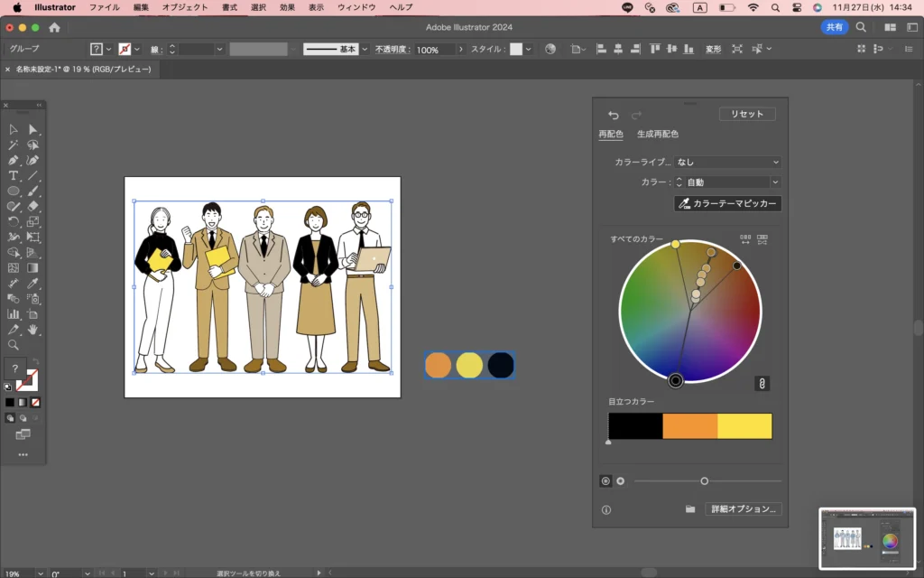The image size is (924, 578).
Task: Activate the Eyedropper tool
Action: tap(33, 283)
